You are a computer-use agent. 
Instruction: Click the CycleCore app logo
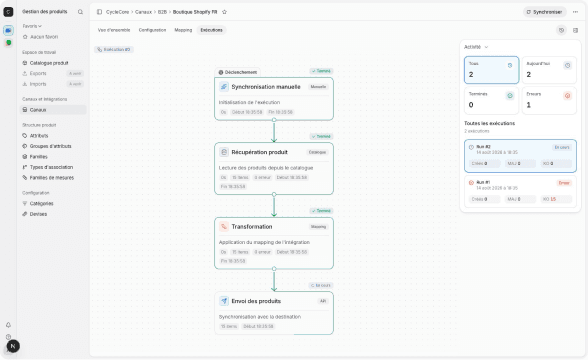8,12
